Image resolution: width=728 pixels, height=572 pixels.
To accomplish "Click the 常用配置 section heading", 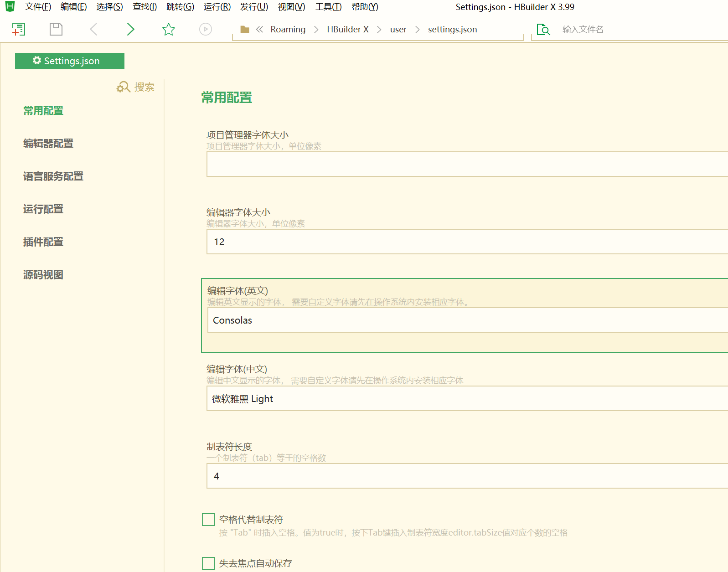I will point(227,98).
